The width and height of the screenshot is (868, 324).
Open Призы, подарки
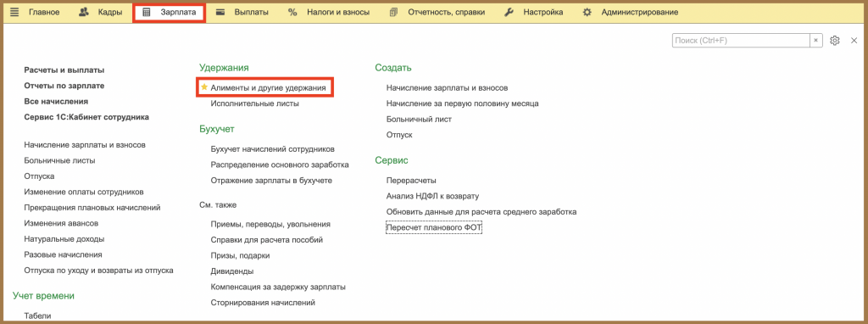[240, 255]
